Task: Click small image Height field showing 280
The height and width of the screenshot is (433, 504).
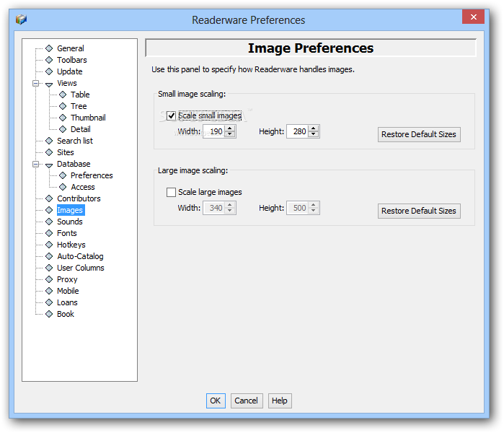Action: [298, 131]
